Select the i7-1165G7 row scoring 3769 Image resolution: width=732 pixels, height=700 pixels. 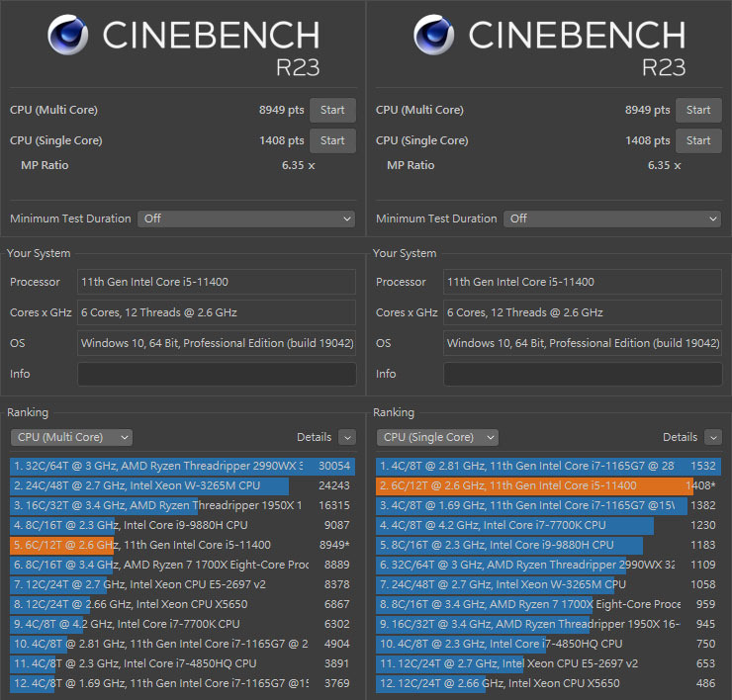[x=183, y=683]
